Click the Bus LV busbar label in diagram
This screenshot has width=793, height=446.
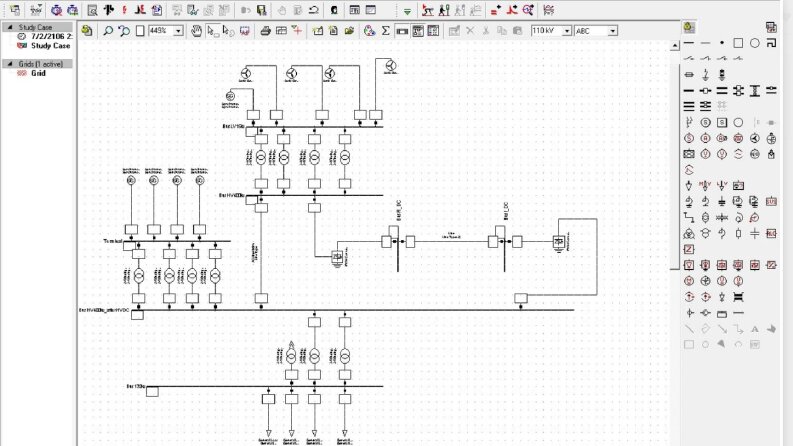point(233,126)
